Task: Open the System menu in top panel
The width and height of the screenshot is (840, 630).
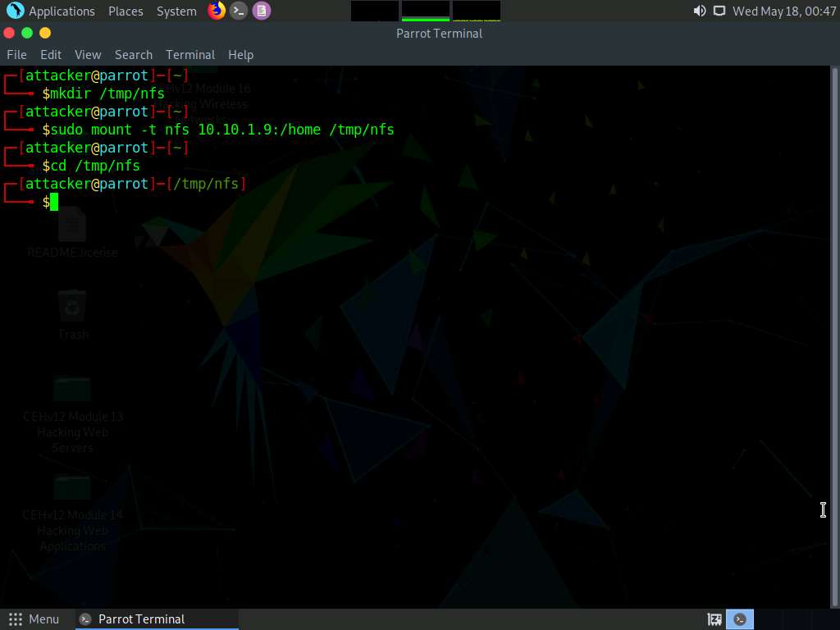Action: (x=176, y=11)
